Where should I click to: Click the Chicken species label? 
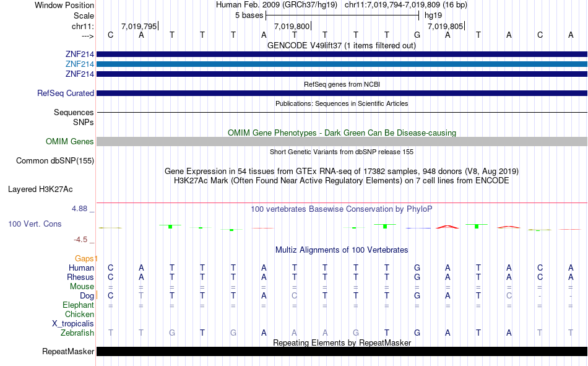click(x=79, y=314)
